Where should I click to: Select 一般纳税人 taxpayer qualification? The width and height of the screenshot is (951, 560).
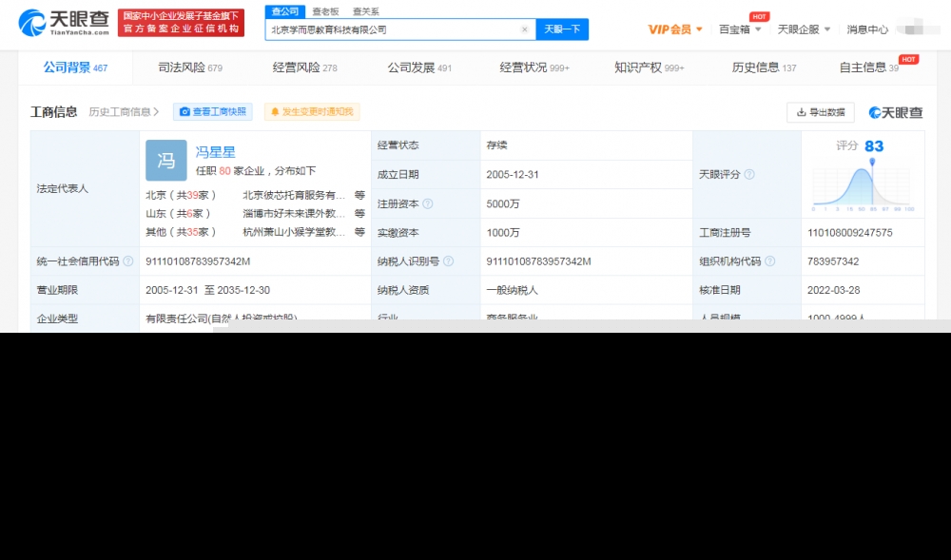tap(512, 290)
